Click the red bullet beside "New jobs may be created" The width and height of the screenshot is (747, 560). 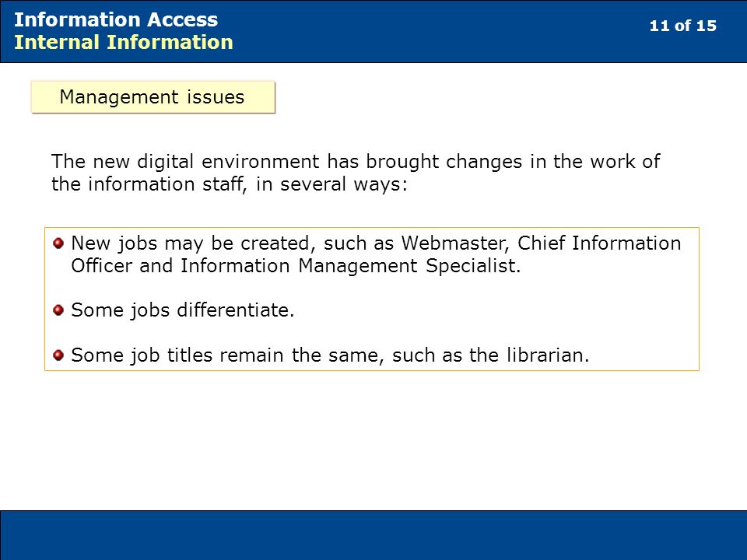[58, 243]
